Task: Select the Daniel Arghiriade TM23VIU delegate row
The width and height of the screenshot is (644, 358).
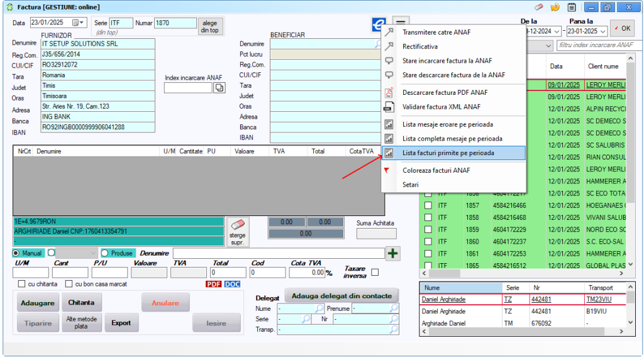Action: coord(523,300)
